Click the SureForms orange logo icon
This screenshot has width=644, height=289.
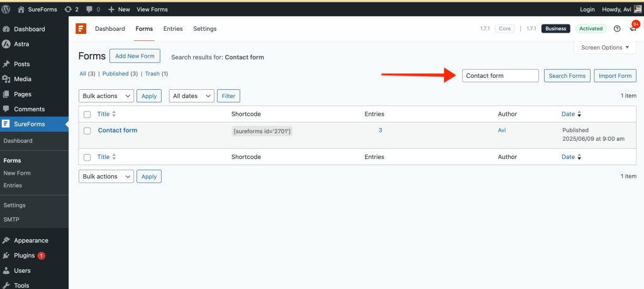(80, 29)
